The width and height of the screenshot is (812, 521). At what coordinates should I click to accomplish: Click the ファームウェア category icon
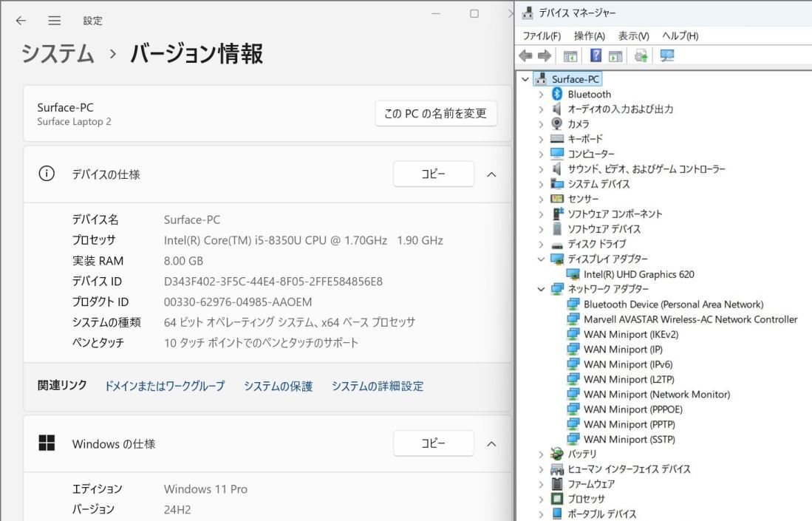[556, 484]
